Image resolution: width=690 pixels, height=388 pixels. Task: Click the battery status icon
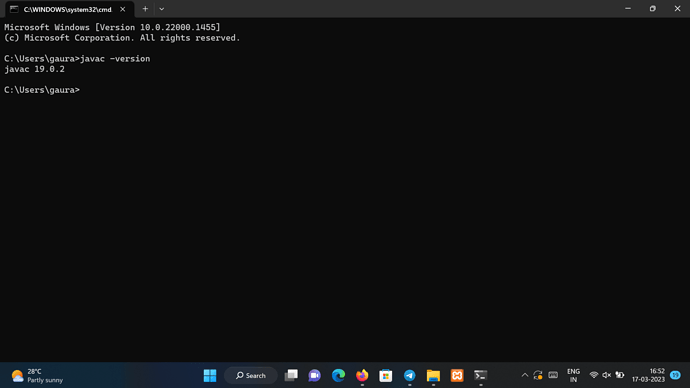tap(620, 375)
